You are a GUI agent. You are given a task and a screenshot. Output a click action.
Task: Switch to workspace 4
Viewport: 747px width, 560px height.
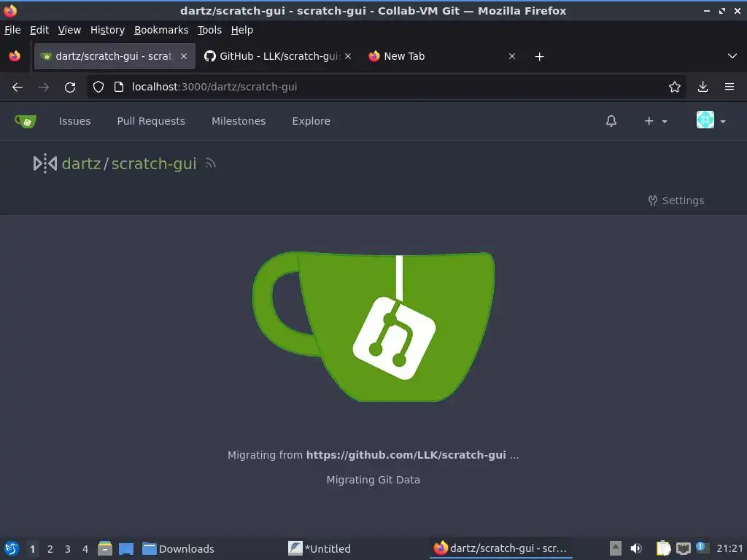tap(85, 548)
